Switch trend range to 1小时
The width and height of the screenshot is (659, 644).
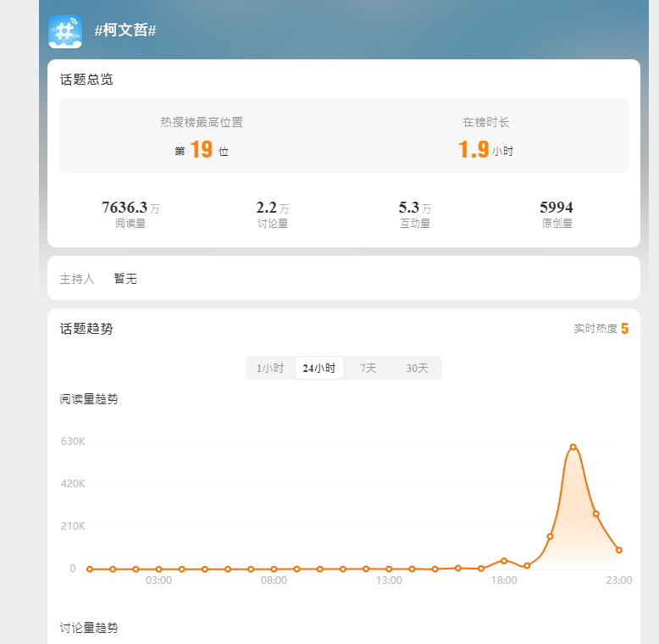(x=270, y=369)
